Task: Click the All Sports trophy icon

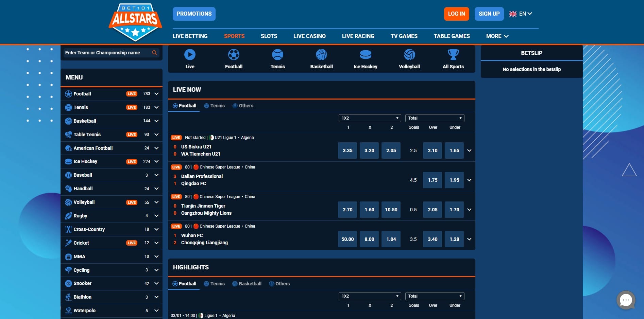Action: pos(453,55)
